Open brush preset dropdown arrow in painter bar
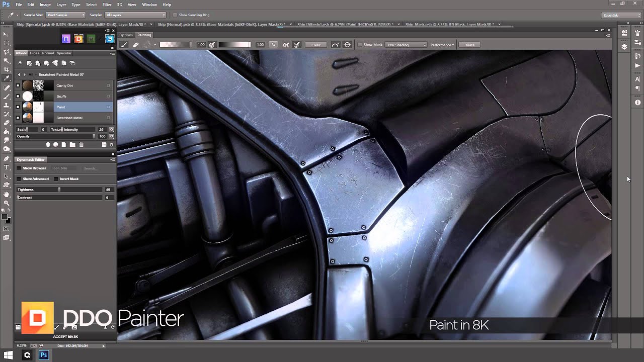Viewport: 644px width, 362px height. tap(155, 45)
